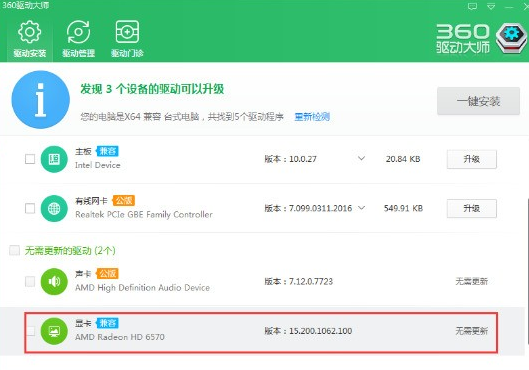
Task: Open the 驱动门诊 first-aid icon tab
Action: pyautogui.click(x=127, y=38)
